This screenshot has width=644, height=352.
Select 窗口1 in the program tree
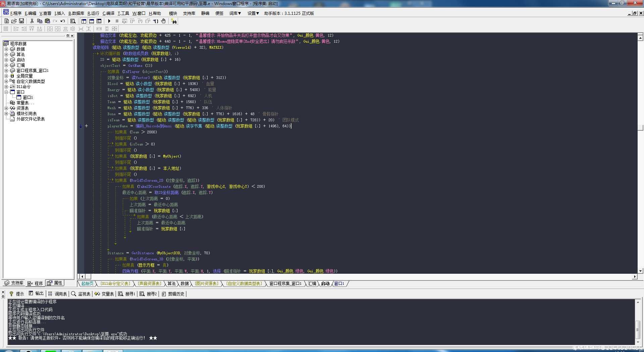click(28, 97)
